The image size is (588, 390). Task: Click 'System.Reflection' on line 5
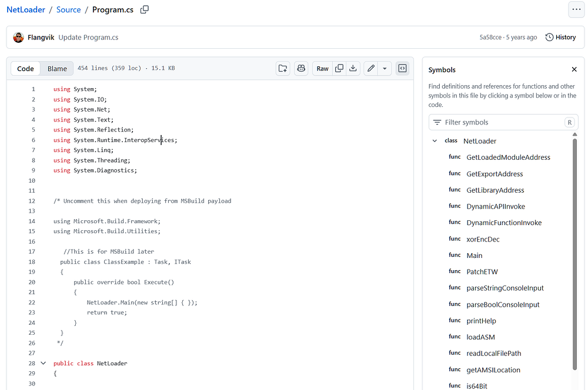coord(102,130)
